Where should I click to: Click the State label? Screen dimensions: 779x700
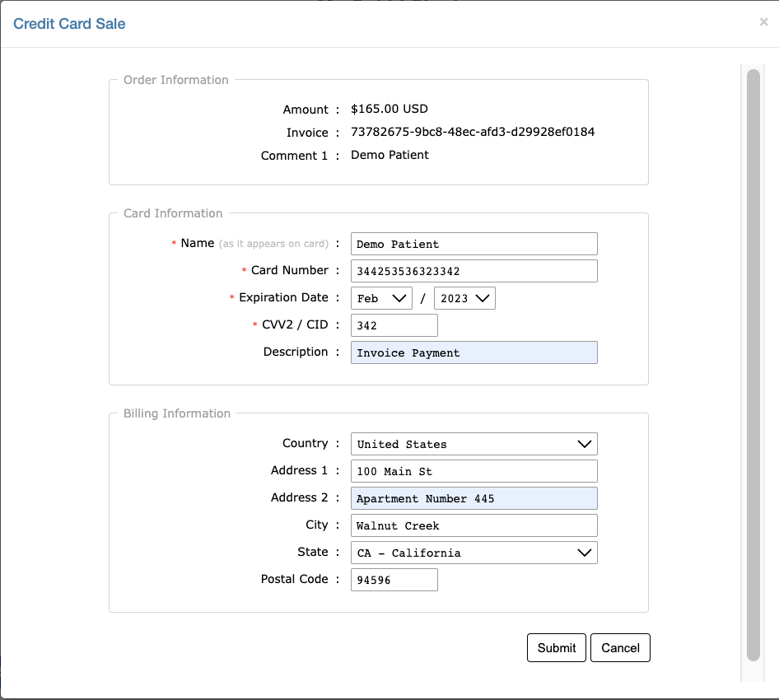coord(312,552)
